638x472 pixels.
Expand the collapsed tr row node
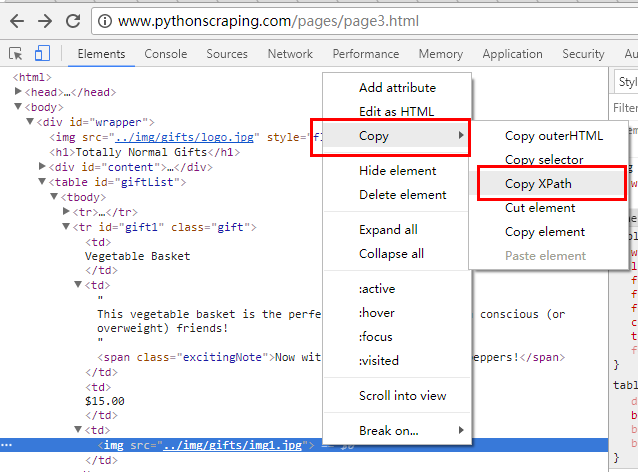point(66,211)
